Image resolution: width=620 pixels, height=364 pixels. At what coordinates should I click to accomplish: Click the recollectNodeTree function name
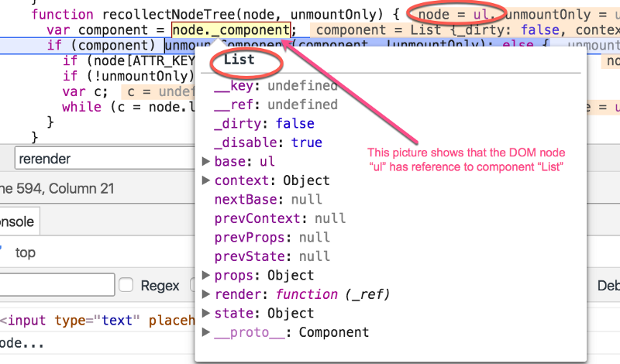(x=168, y=15)
